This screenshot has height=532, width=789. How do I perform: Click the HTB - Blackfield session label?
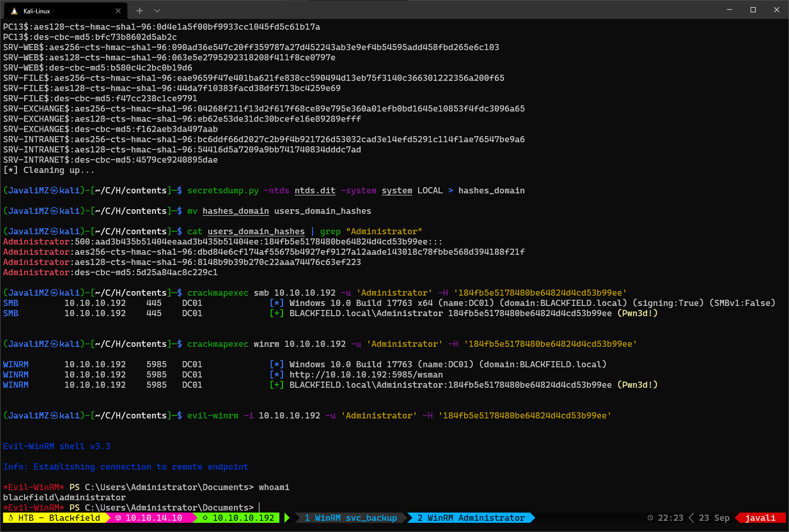[59, 518]
